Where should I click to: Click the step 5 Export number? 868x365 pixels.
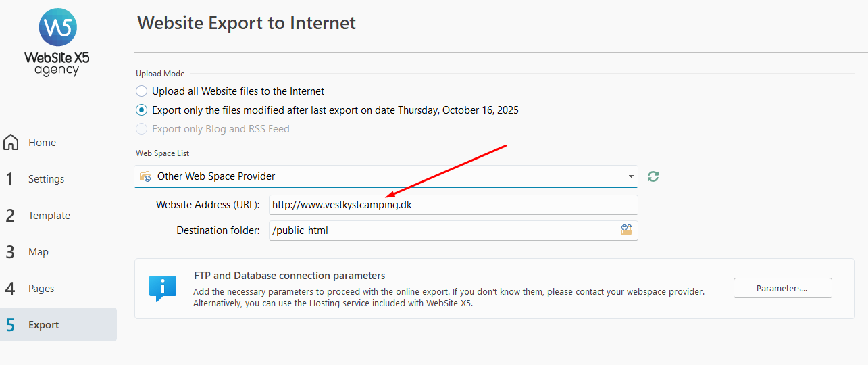[x=10, y=325]
